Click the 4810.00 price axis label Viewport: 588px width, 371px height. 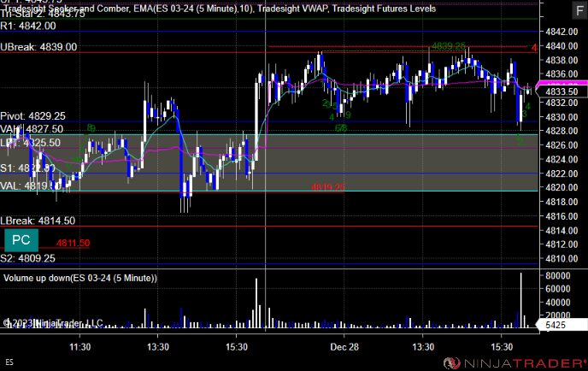pos(562,258)
